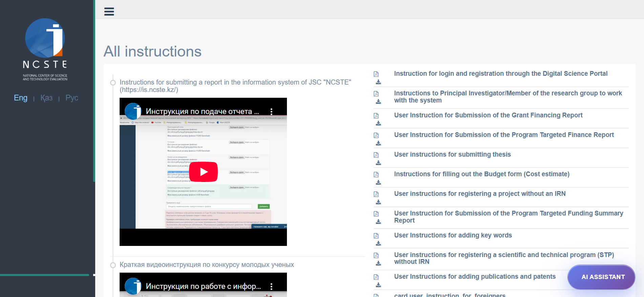
Task: Open instruction for registering project without IRN
Action: [480, 193]
